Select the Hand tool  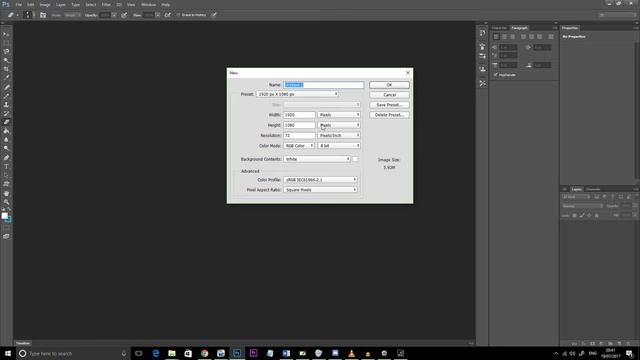tap(6, 193)
